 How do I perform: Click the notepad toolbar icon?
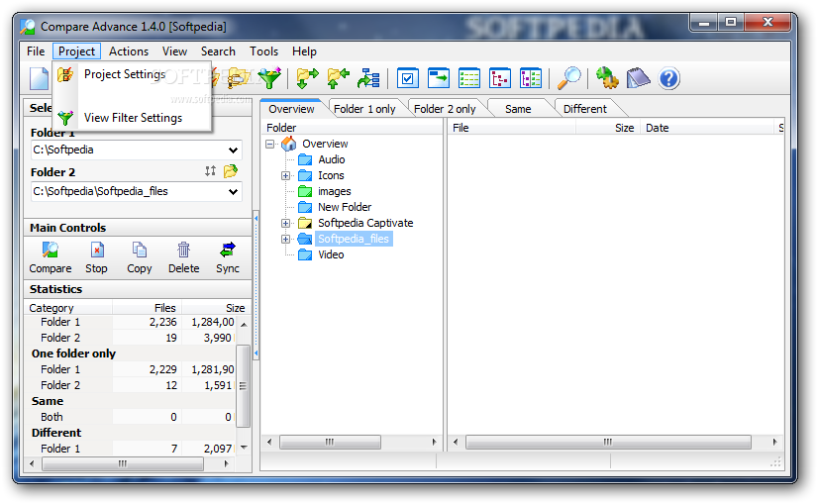point(638,78)
